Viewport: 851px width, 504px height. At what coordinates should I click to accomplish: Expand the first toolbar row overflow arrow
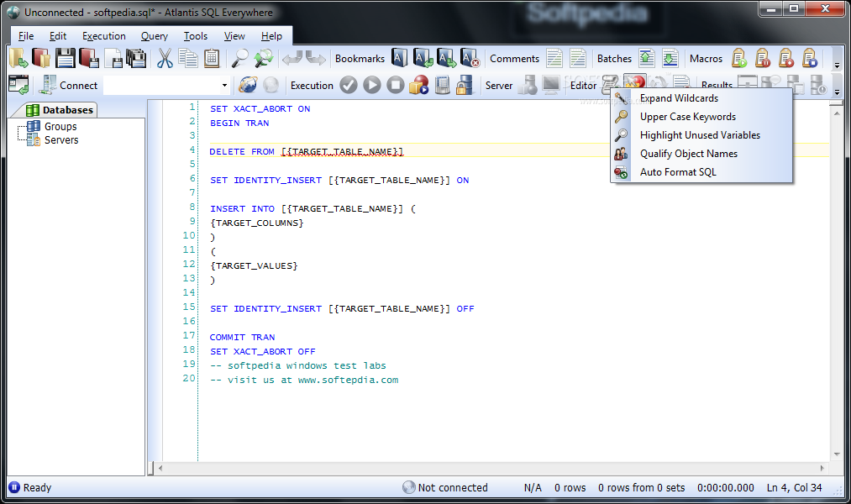[837, 66]
